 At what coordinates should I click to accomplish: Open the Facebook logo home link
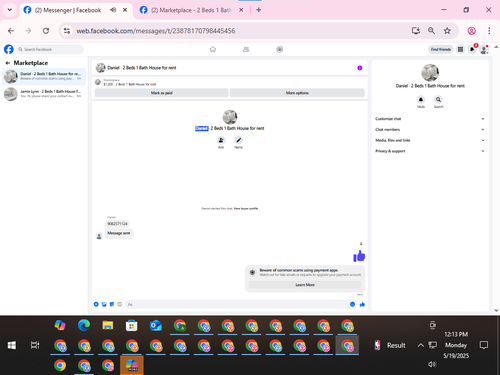[x=9, y=49]
